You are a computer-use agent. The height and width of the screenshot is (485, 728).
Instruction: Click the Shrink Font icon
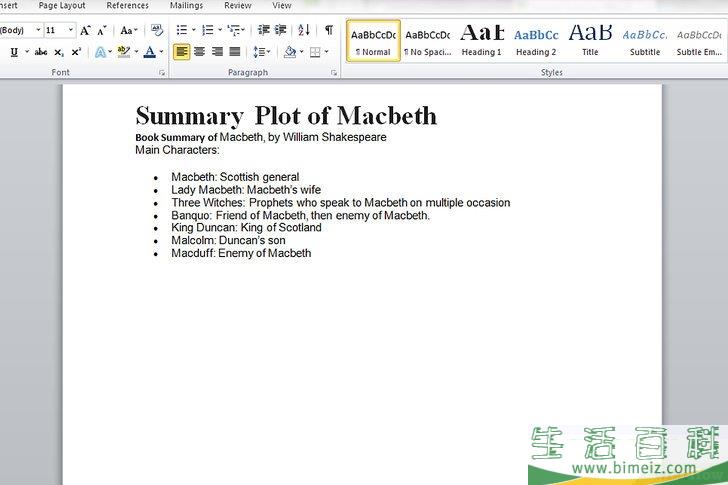coord(102,31)
